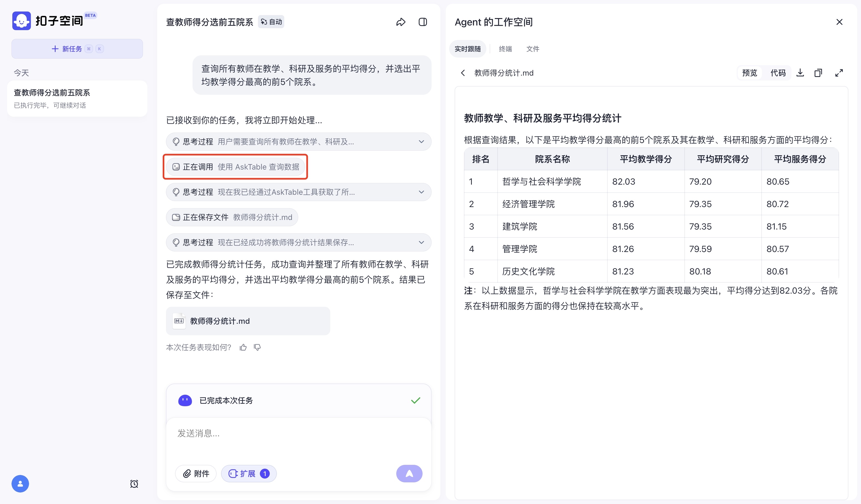This screenshot has width=861, height=504.
Task: Open the user avatar at bottom left
Action: tap(20, 483)
